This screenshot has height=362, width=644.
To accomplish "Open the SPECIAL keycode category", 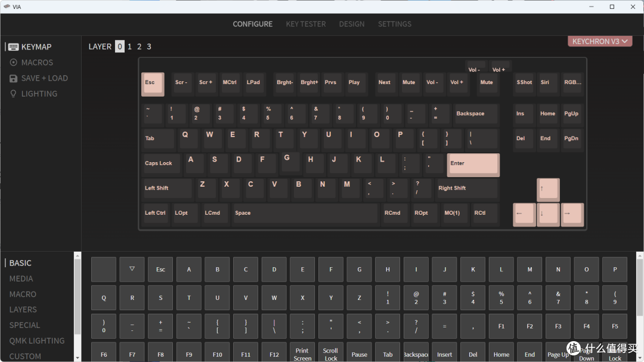I will click(24, 325).
